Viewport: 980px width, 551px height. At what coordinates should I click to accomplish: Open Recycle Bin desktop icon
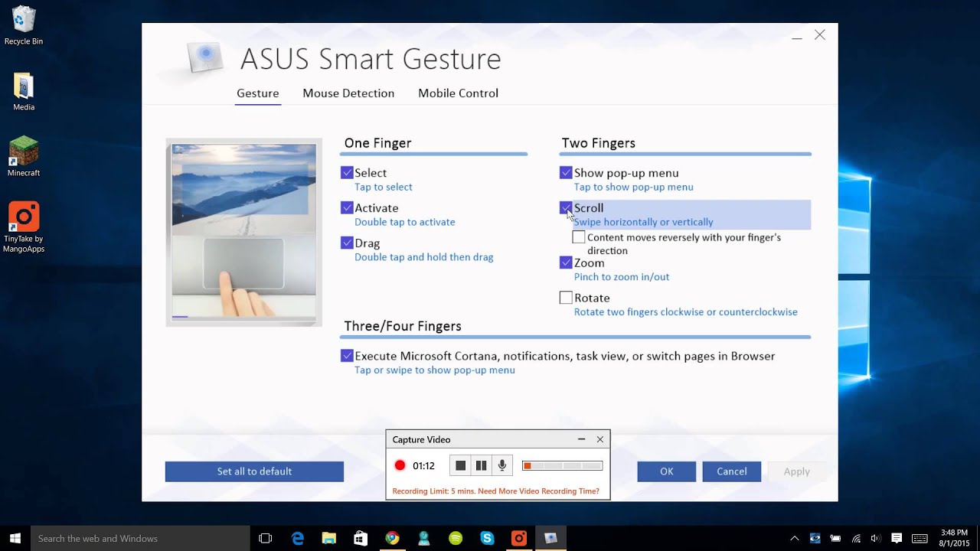pos(24,26)
